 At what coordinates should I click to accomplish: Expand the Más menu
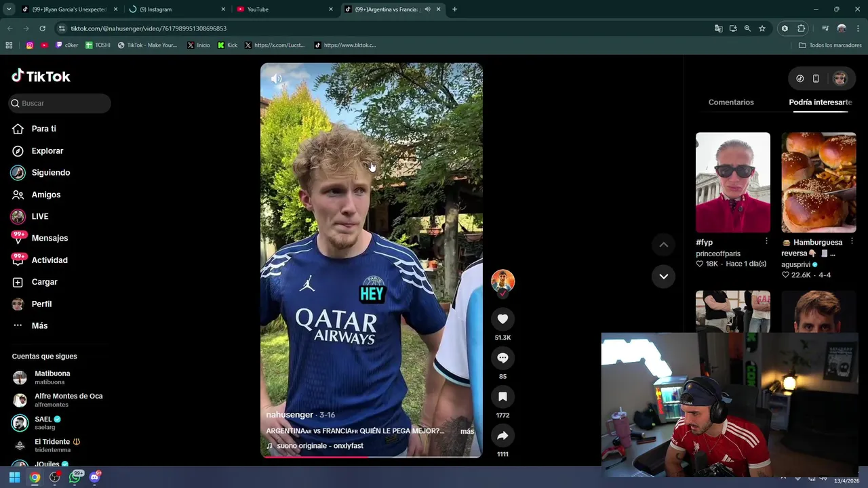click(39, 326)
